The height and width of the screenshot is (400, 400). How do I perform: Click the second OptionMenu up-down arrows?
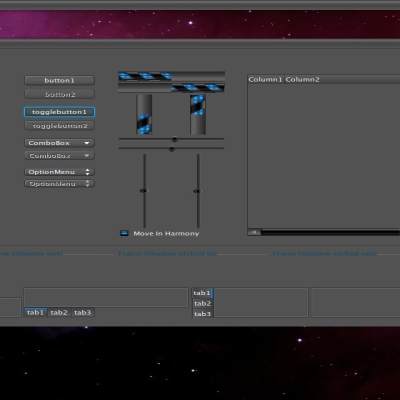[87, 184]
